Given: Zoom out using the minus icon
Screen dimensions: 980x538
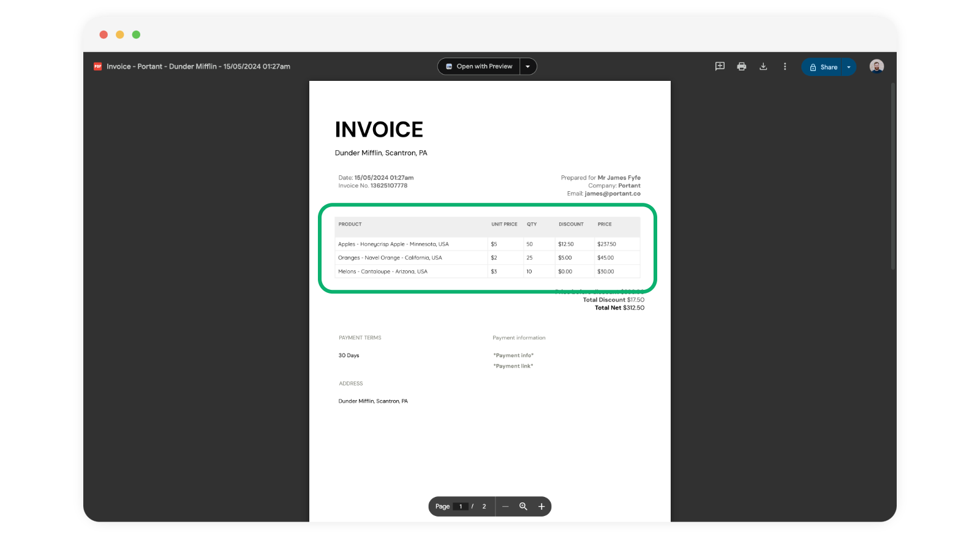Looking at the screenshot, I should pyautogui.click(x=505, y=506).
